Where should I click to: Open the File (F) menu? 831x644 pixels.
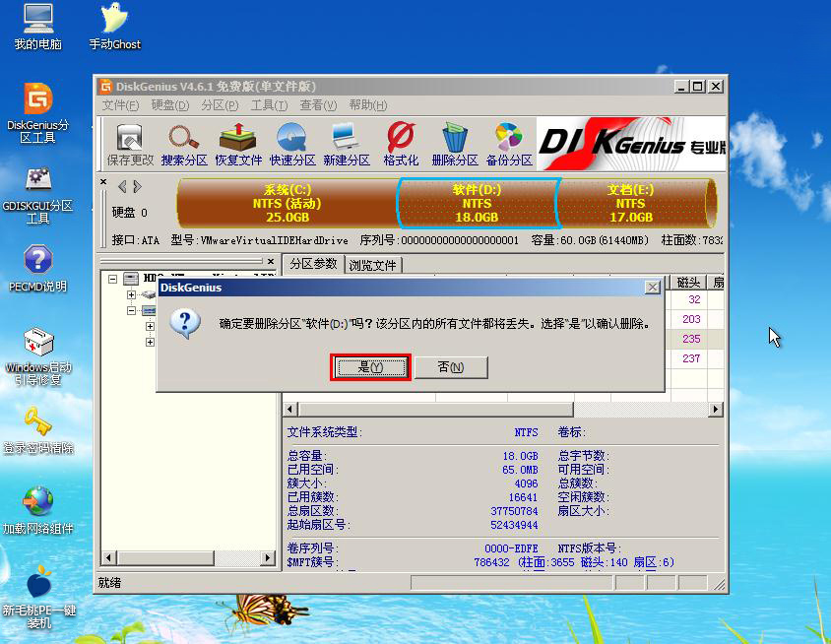coord(120,105)
